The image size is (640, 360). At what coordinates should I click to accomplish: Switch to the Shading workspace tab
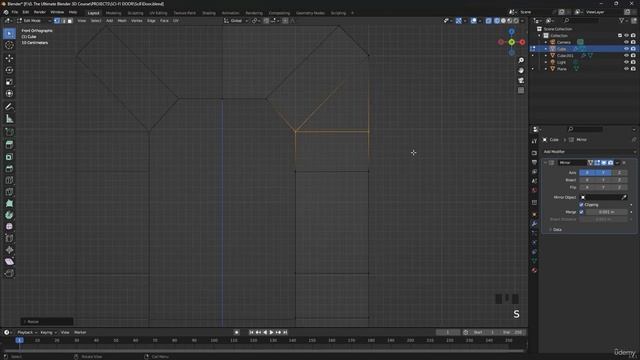[209, 13]
